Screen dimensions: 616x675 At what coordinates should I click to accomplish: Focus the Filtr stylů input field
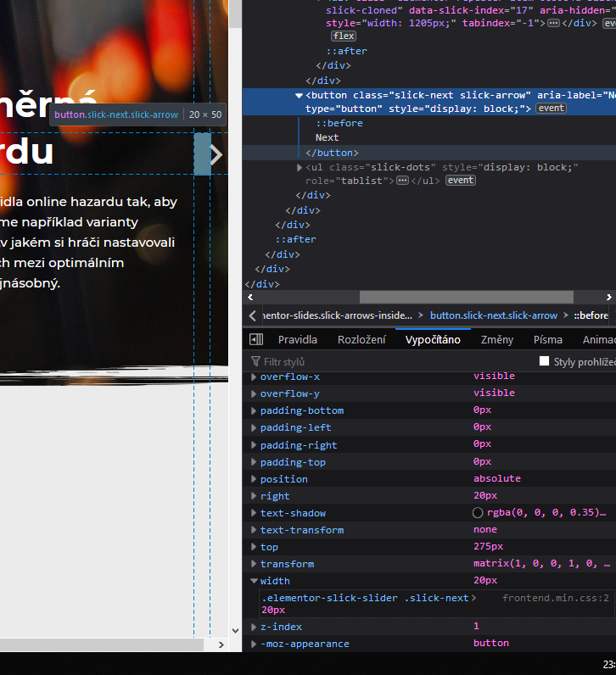tap(388, 361)
